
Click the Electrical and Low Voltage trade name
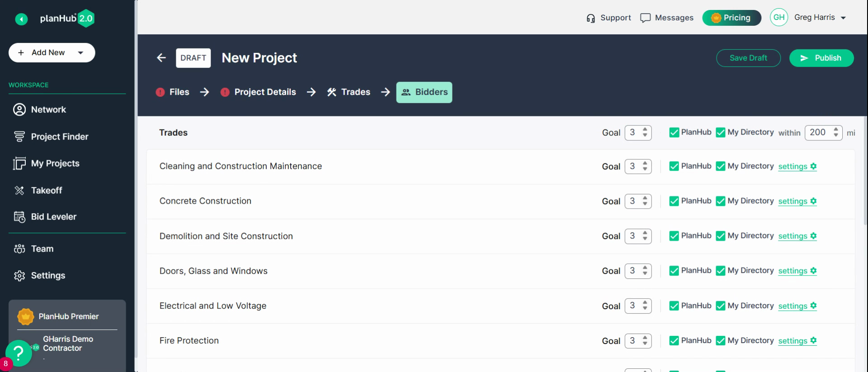[213, 306]
